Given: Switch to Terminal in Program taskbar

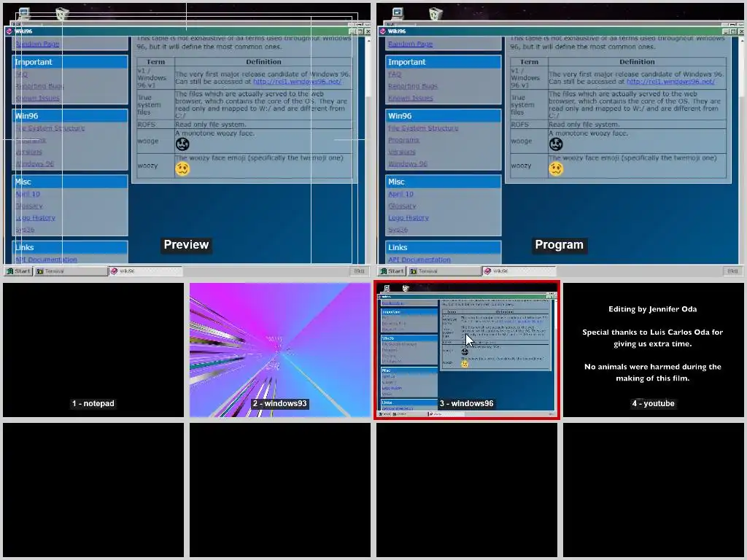Looking at the screenshot, I should click(444, 271).
